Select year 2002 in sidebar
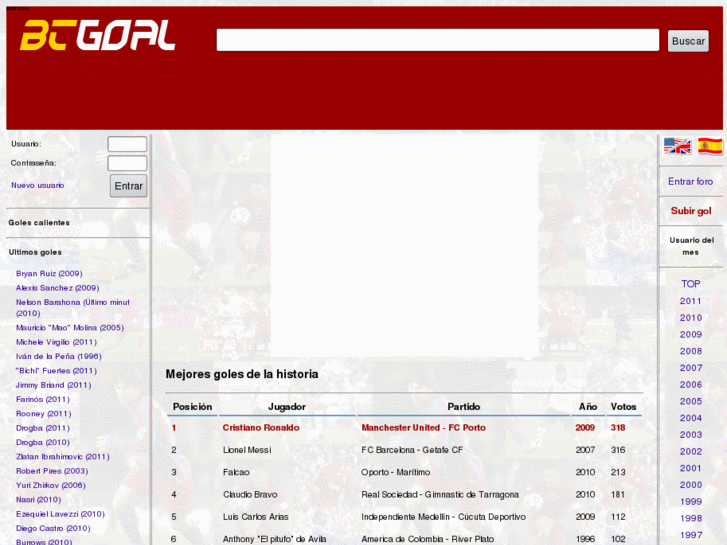 pyautogui.click(x=691, y=451)
